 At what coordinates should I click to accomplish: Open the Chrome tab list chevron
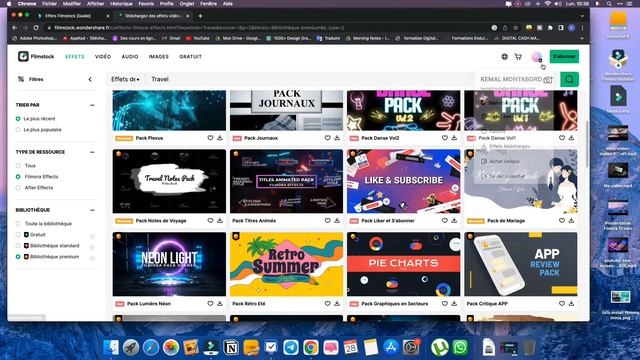[582, 16]
